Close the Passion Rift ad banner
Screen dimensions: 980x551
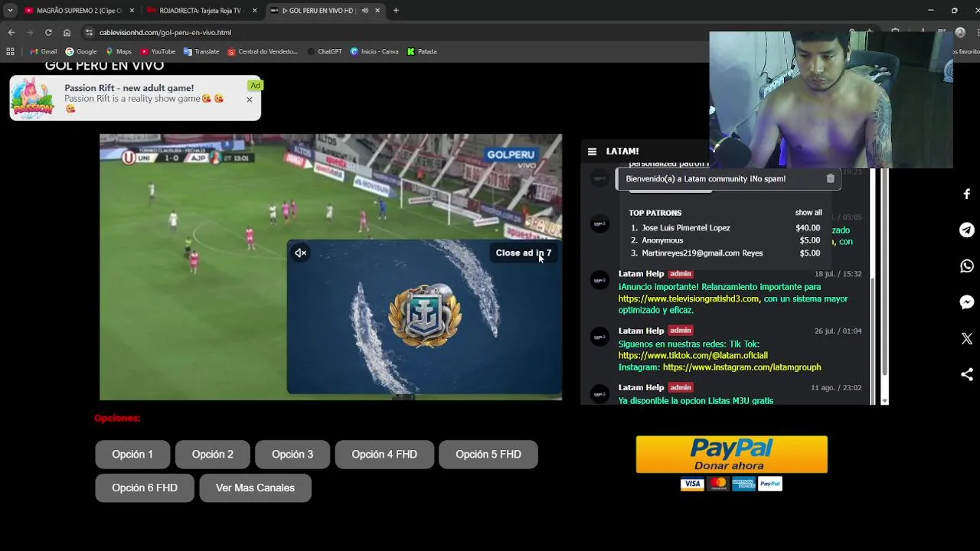pyautogui.click(x=250, y=99)
